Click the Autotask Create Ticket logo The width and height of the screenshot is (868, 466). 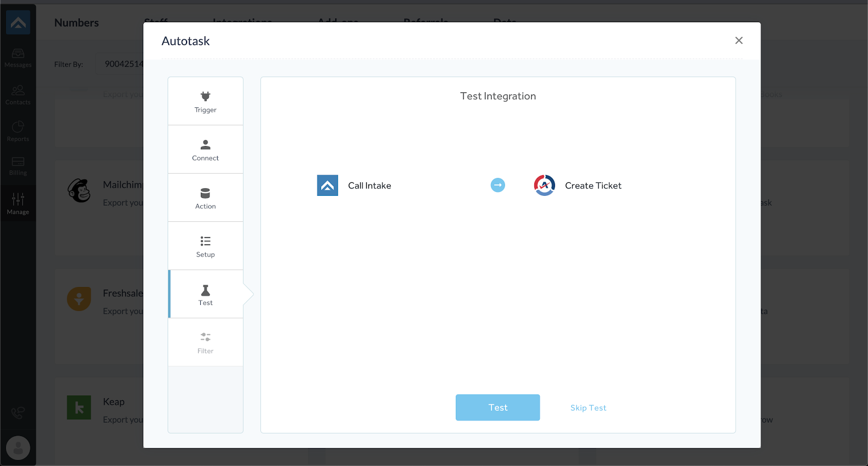click(x=544, y=186)
